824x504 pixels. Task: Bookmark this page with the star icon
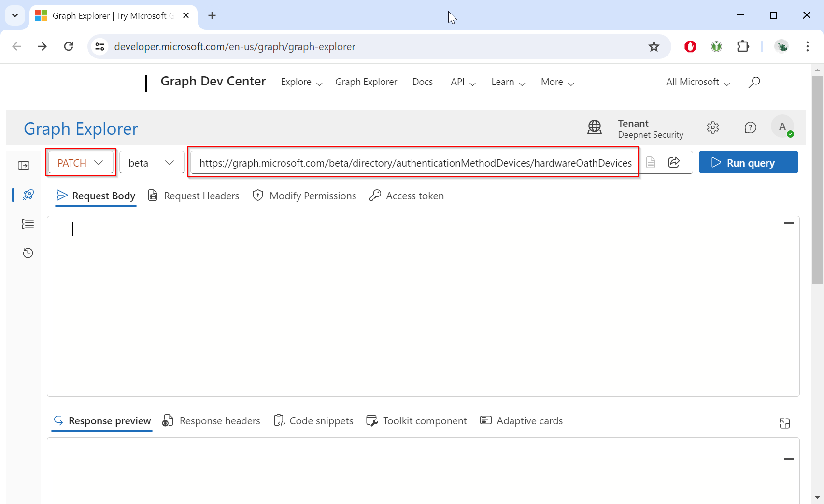(x=654, y=47)
